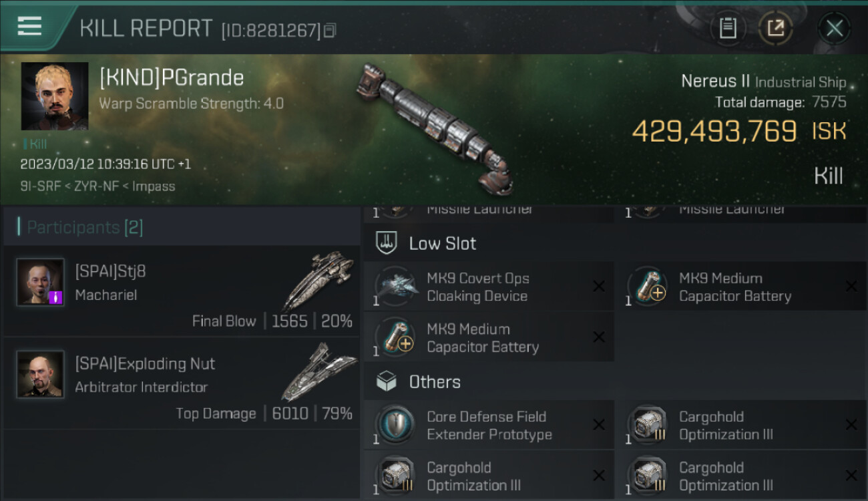Image resolution: width=868 pixels, height=501 pixels.
Task: Select the MK9 Covert Ops Cloaking Device icon
Action: (x=395, y=287)
